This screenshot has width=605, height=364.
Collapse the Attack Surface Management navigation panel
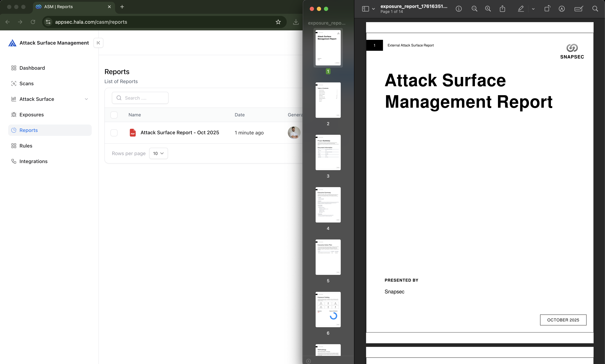(x=98, y=43)
